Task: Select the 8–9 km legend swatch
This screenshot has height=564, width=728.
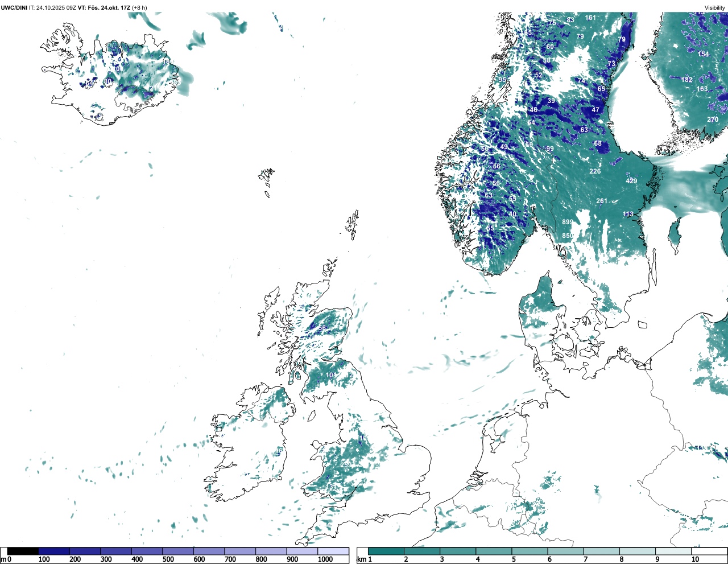Action: (637, 551)
